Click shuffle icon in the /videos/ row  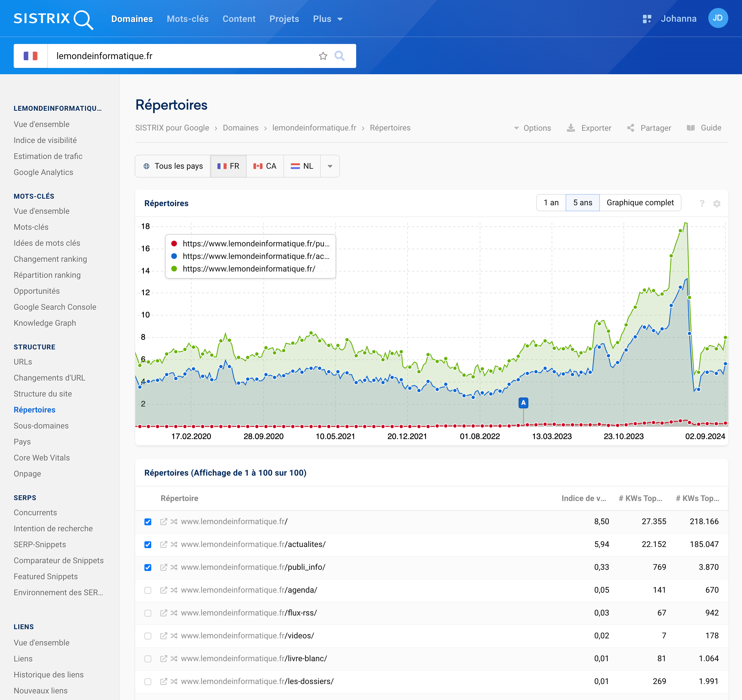(174, 635)
